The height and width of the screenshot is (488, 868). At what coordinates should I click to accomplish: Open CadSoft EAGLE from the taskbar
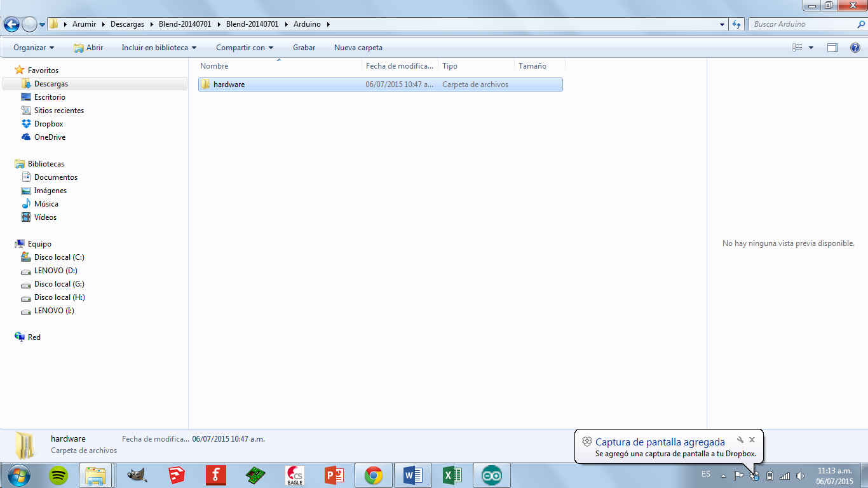pyautogui.click(x=295, y=475)
